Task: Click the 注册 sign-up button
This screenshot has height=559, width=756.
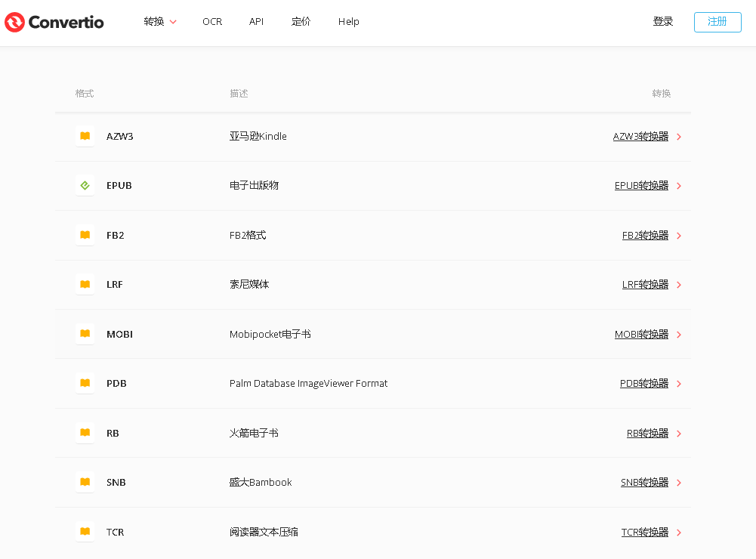Action: point(717,22)
